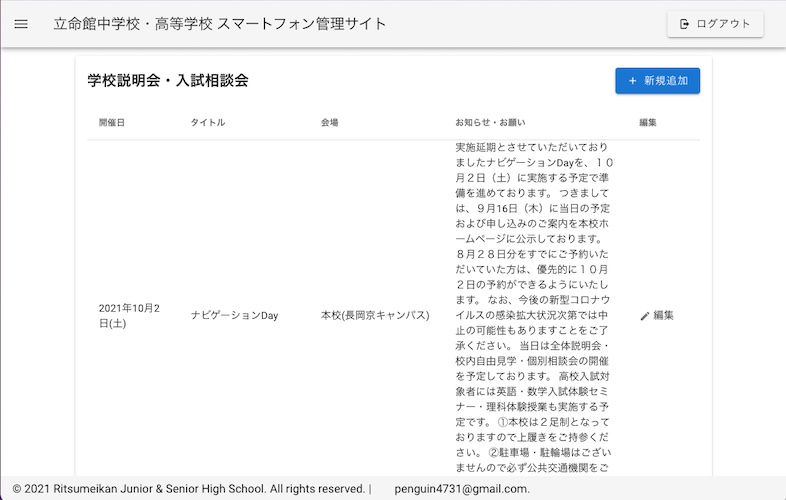Open the hamburger navigation menu
The image size is (786, 500).
pos(21,24)
